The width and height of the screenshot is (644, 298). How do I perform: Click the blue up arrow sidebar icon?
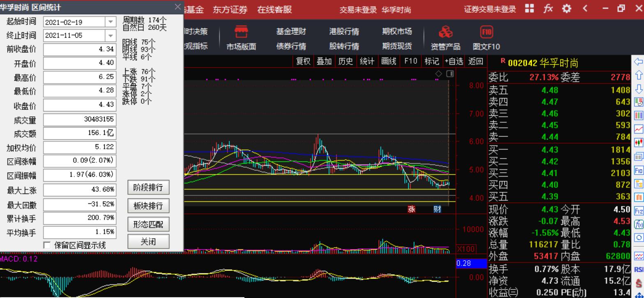coord(639,75)
